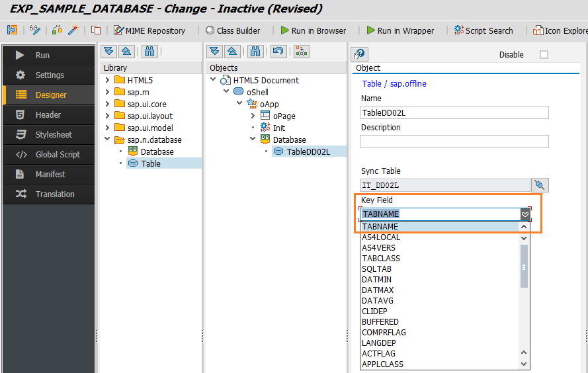This screenshot has width=588, height=373.
Task: Expand the sap.ui.core library folder
Action: point(107,104)
